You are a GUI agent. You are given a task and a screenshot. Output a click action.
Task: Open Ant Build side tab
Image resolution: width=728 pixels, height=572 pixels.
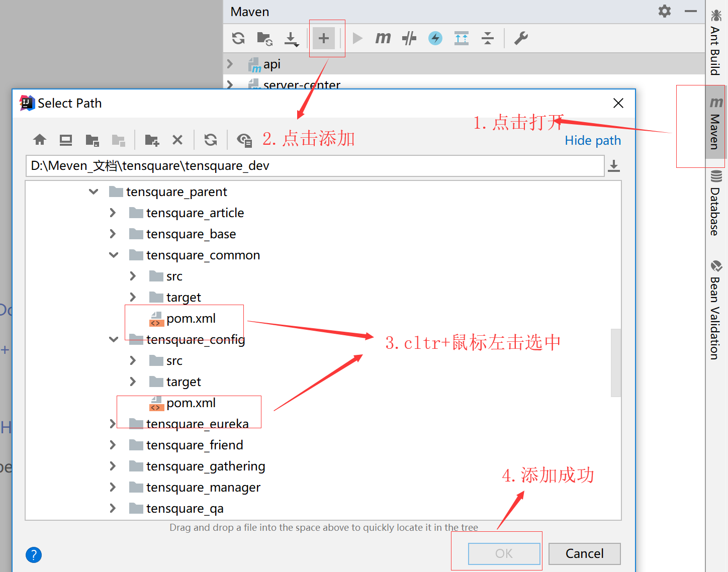coord(716,42)
